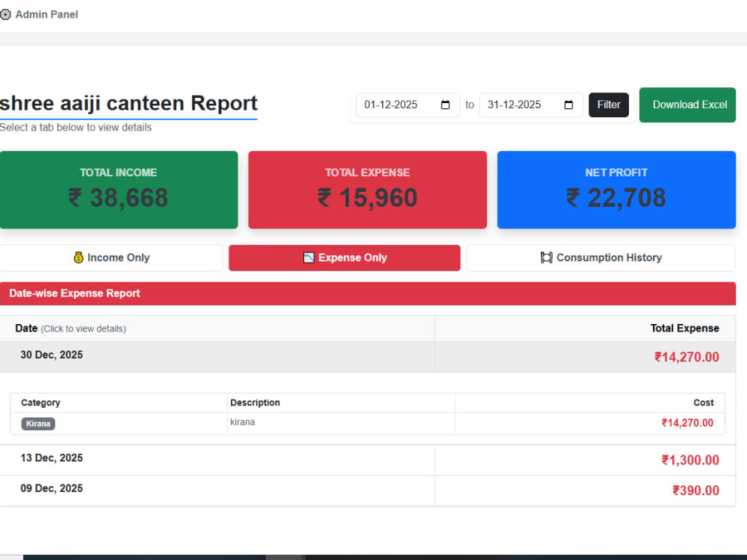Apply the date range with Filter
The width and height of the screenshot is (747, 560).
608,105
